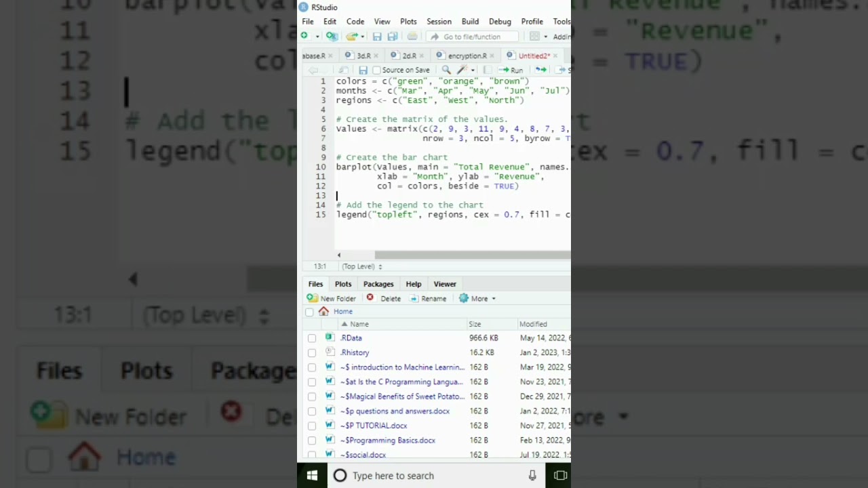The height and width of the screenshot is (488, 868).
Task: Click the New File plus icon
Action: [304, 36]
